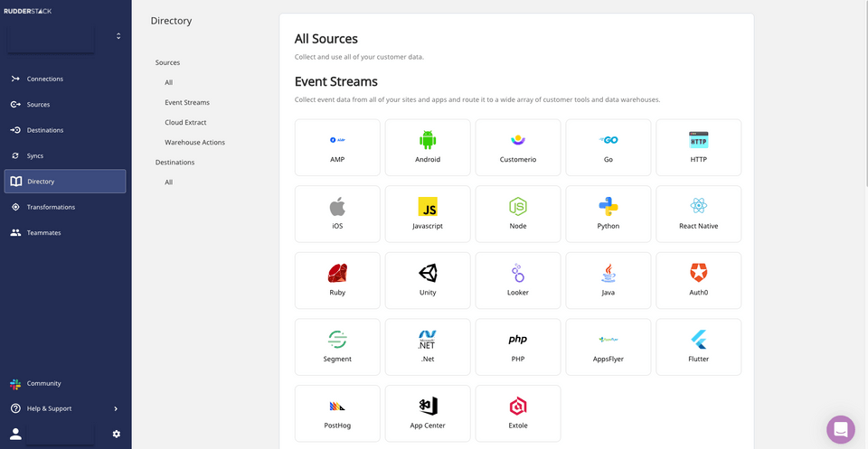
Task: Open the HTTP source card
Action: pos(698,147)
